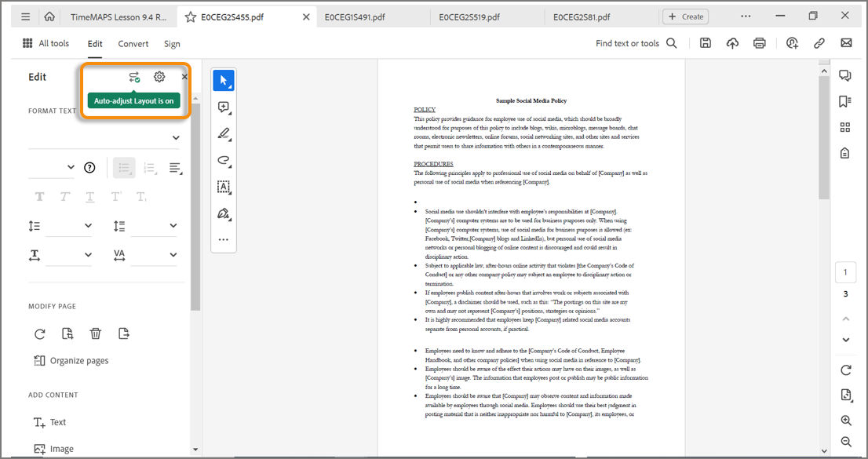Switch to the TimeMAPS Lesson 9.4 tab
This screenshot has width=868, height=459.
point(119,17)
